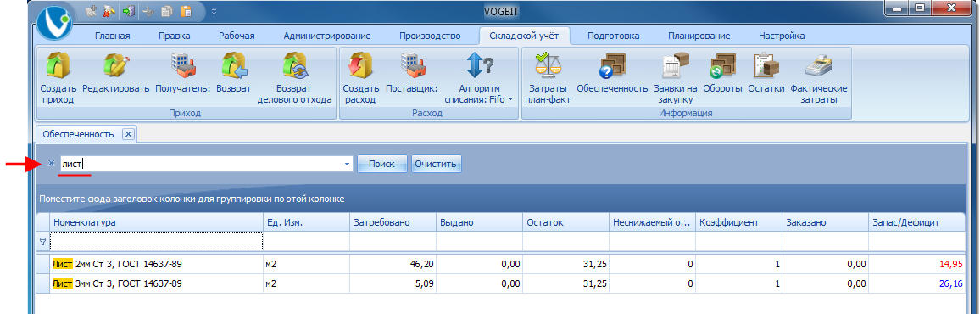Click the Поиск button
The height and width of the screenshot is (314, 980).
(x=381, y=164)
